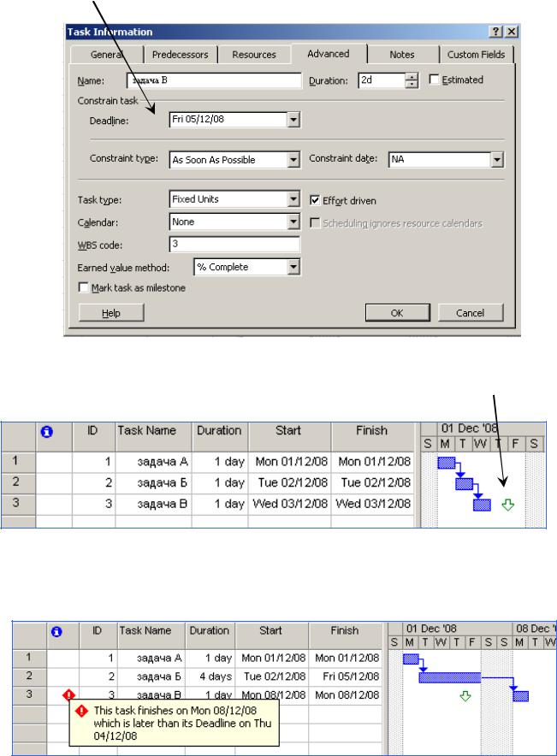
Task: Click the '08 Dec' week header in bottom Gantt
Action: pyautogui.click(x=535, y=629)
